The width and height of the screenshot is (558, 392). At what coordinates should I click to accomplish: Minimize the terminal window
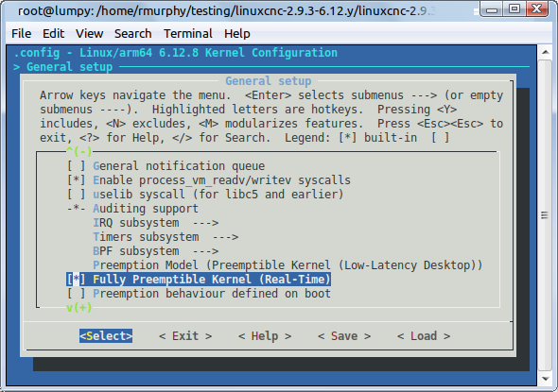(x=492, y=9)
